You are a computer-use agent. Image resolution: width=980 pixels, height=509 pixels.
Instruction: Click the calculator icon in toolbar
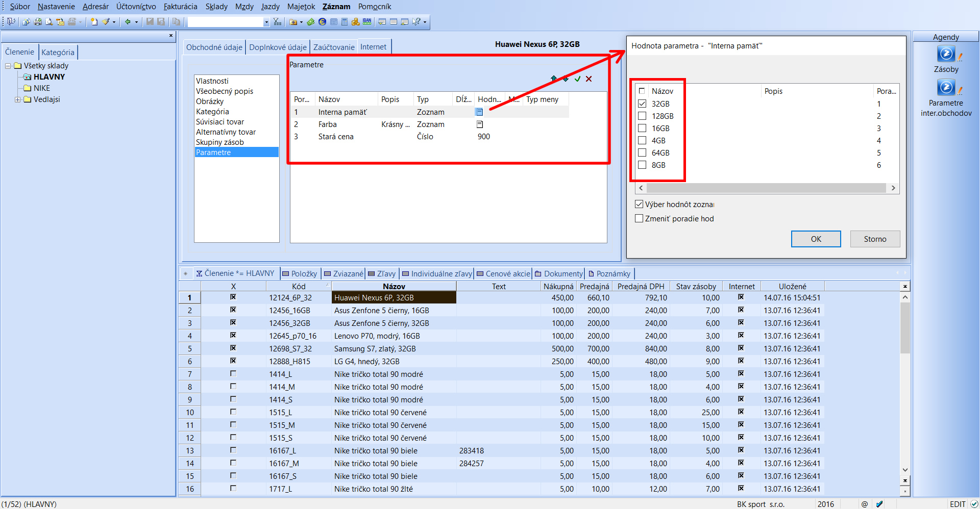[x=345, y=22]
